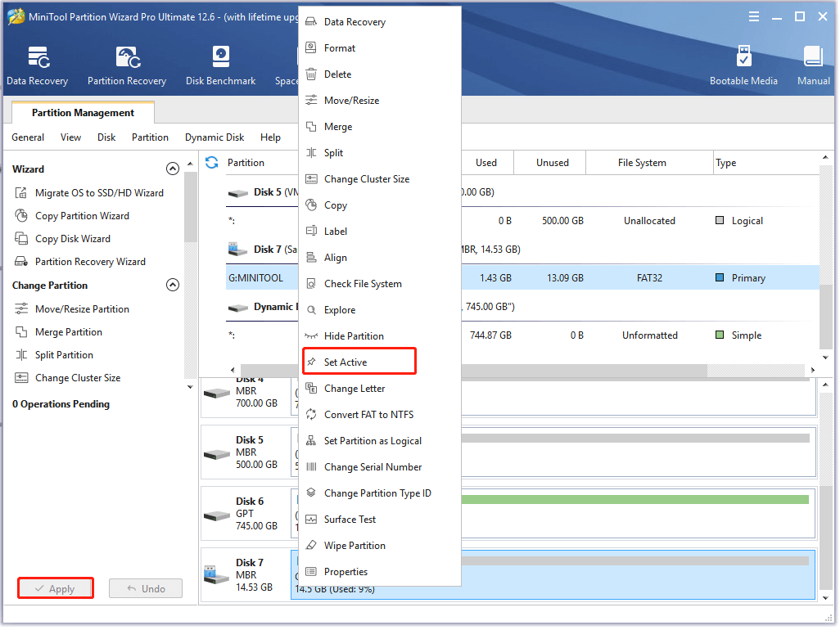
Task: Click the Surface Test icon in context menu
Action: click(311, 520)
